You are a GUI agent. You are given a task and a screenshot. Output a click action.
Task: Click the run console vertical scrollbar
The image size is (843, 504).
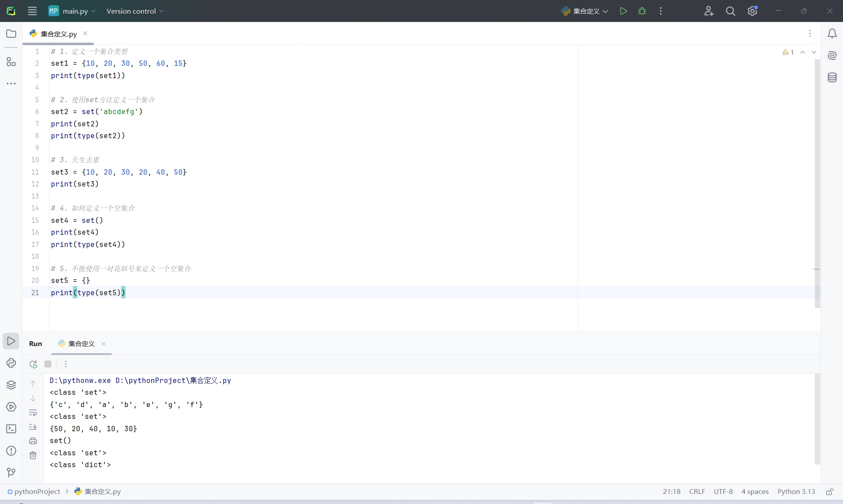(x=817, y=419)
